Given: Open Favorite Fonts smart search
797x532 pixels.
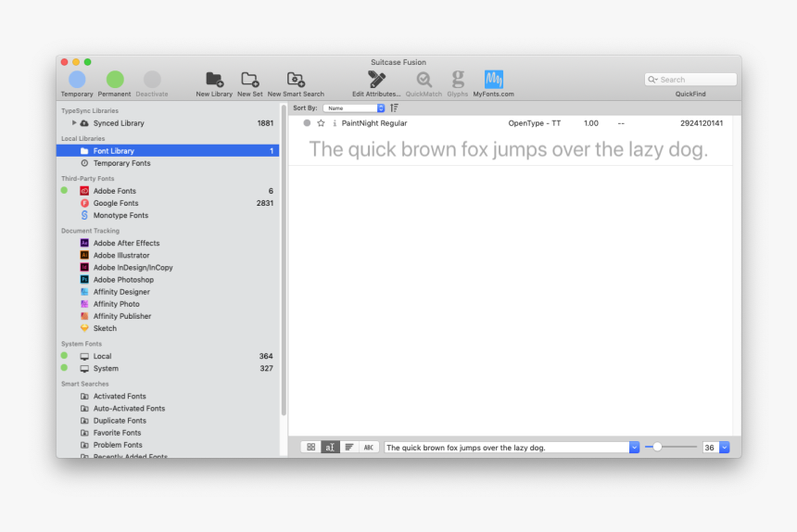Looking at the screenshot, I should tap(117, 433).
